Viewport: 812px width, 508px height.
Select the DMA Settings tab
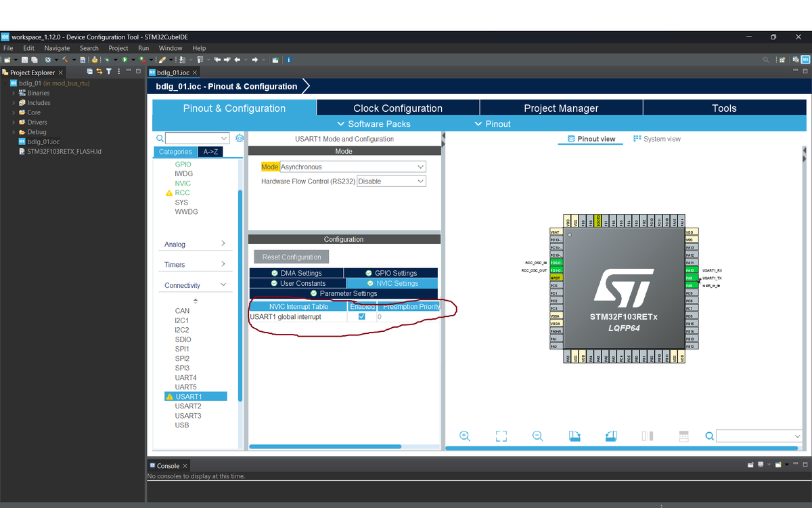[297, 273]
